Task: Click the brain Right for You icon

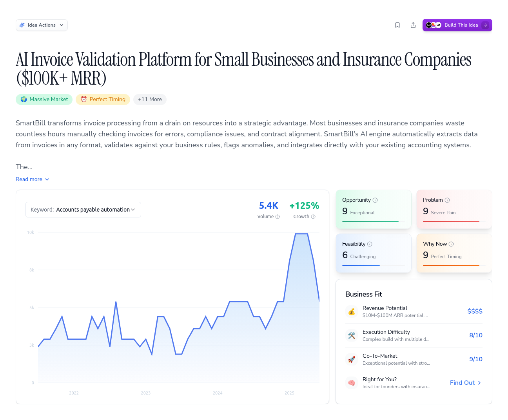Action: (352, 383)
